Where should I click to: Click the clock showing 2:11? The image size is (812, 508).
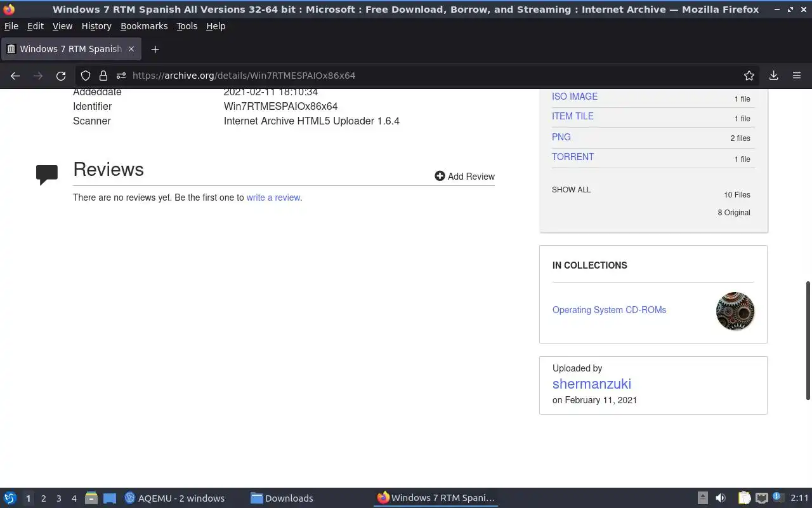pyautogui.click(x=799, y=498)
